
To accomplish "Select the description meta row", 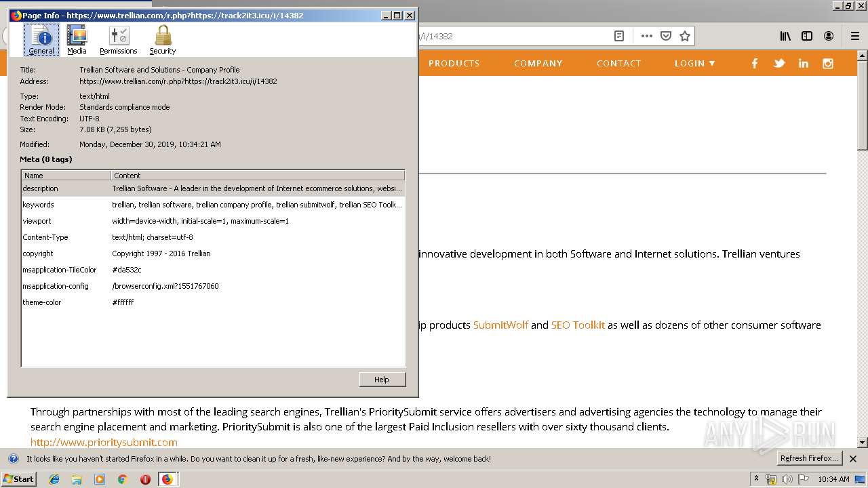I will click(x=213, y=188).
